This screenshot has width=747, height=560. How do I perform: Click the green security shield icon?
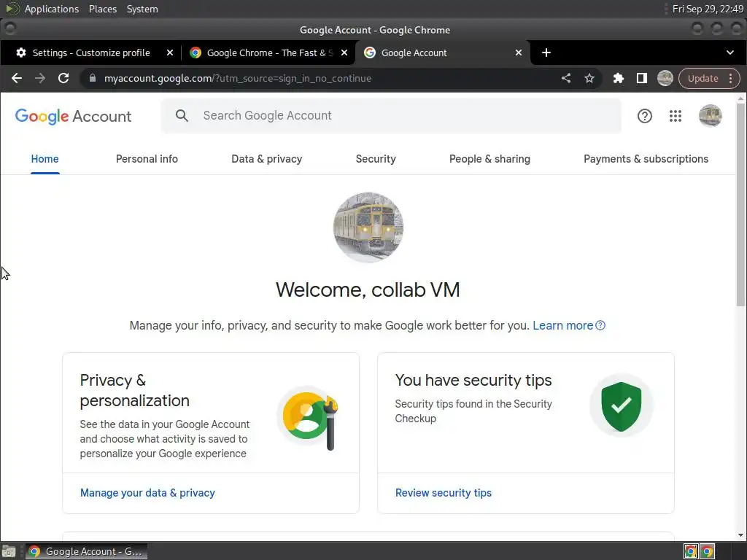pyautogui.click(x=622, y=406)
